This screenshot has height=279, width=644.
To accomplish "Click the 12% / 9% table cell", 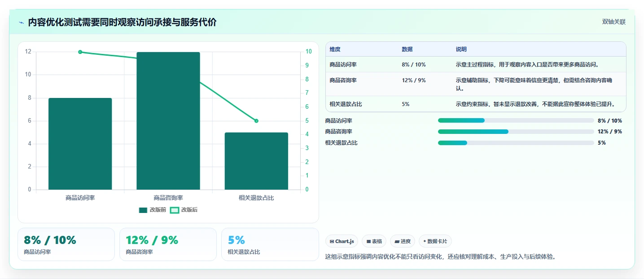I will (414, 80).
